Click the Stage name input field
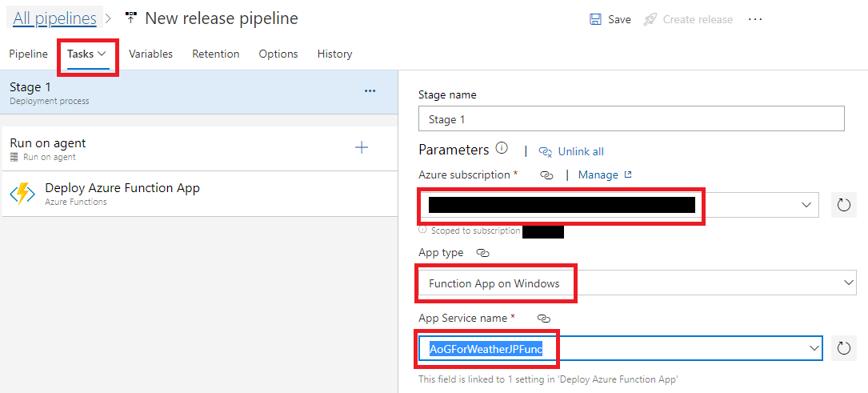The width and height of the screenshot is (868, 393). (630, 119)
